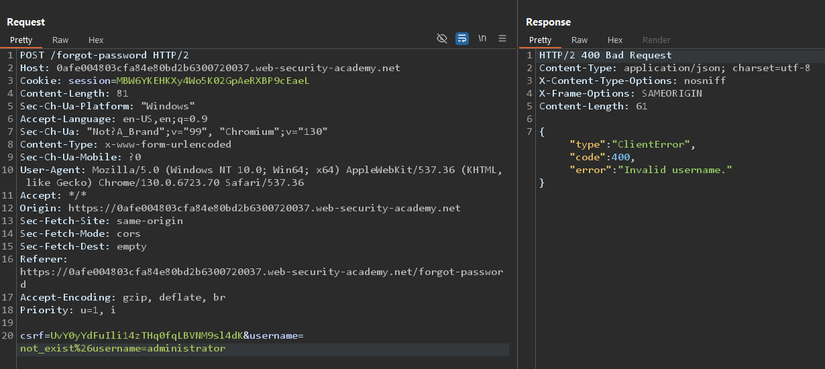Click the Accept-Language header line
This screenshot has width=825, height=369.
tap(114, 119)
